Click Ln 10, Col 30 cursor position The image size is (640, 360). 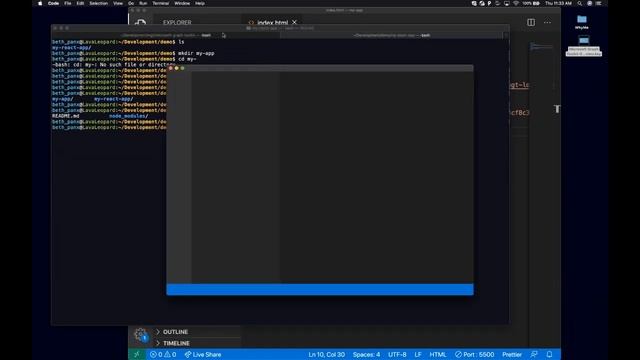[327, 354]
